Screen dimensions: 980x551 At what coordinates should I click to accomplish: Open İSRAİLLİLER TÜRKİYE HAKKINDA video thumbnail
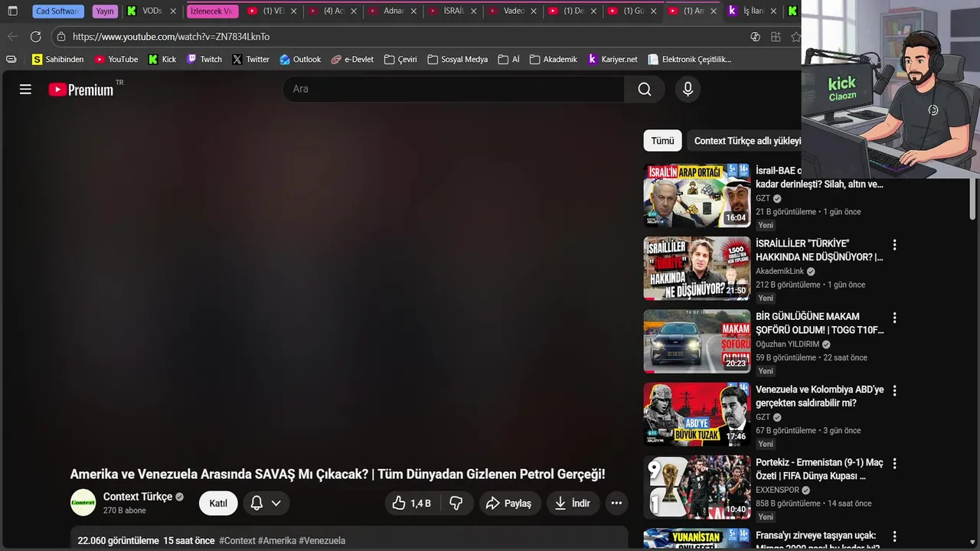click(x=697, y=269)
